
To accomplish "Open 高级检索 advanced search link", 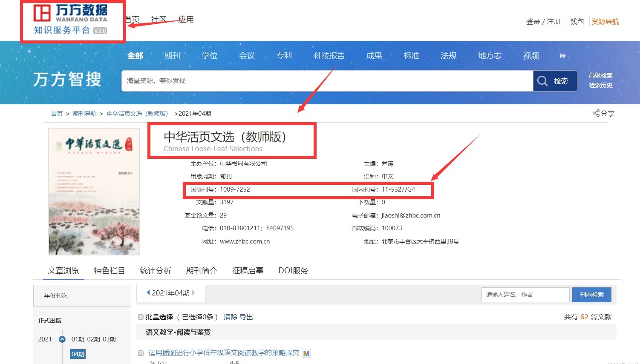I will click(x=600, y=75).
